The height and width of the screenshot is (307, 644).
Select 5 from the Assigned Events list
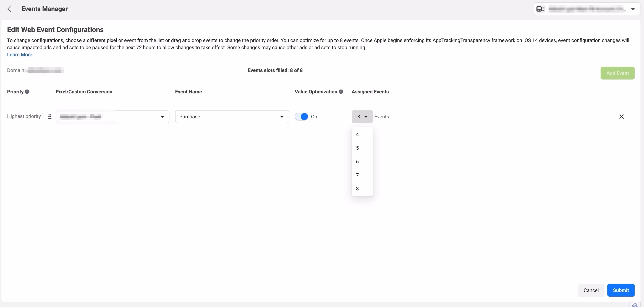(362, 148)
